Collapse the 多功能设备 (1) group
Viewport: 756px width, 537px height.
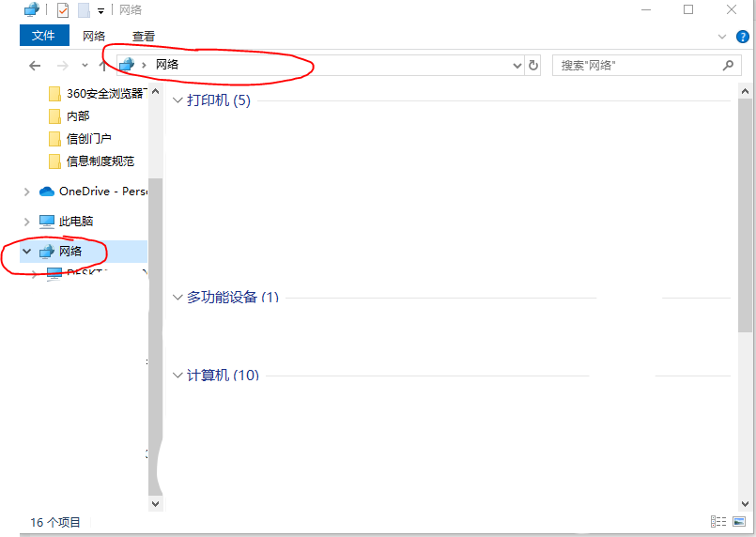point(177,297)
